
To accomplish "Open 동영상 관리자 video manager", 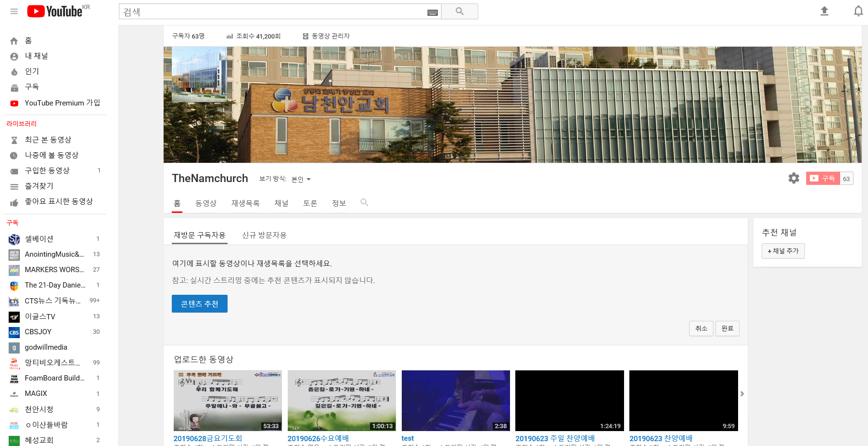I will click(326, 36).
